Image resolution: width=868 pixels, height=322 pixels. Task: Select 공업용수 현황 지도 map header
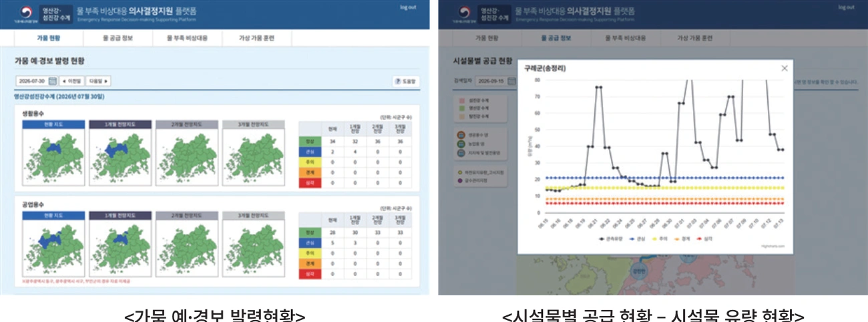[53, 216]
